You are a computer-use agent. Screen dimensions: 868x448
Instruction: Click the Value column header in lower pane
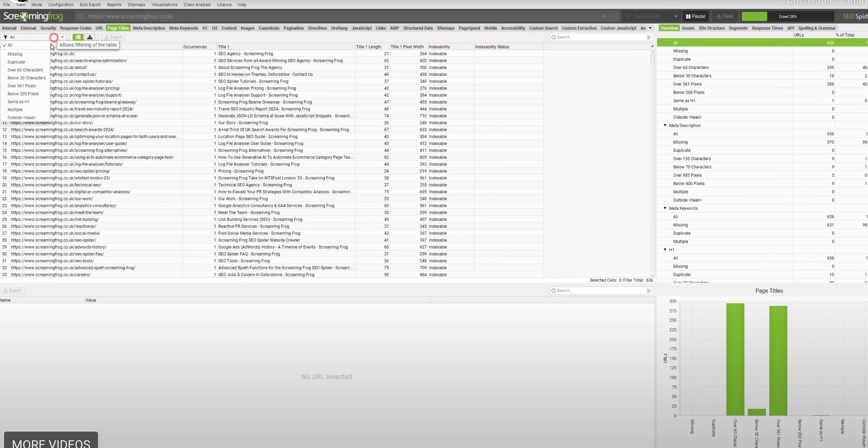(257, 300)
